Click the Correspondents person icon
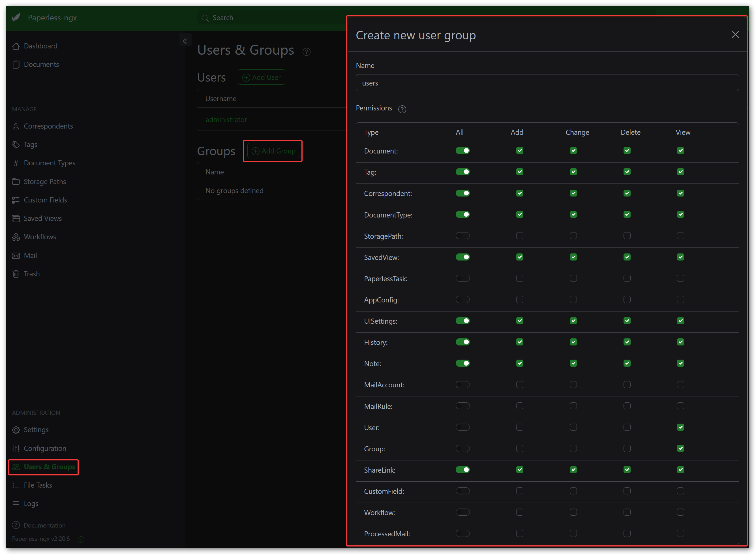This screenshot has height=555, width=756. point(16,126)
